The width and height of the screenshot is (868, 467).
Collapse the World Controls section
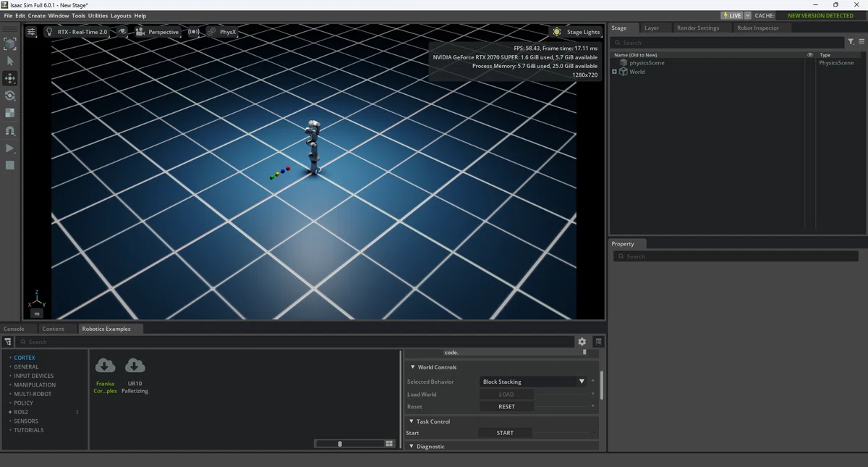pos(413,367)
